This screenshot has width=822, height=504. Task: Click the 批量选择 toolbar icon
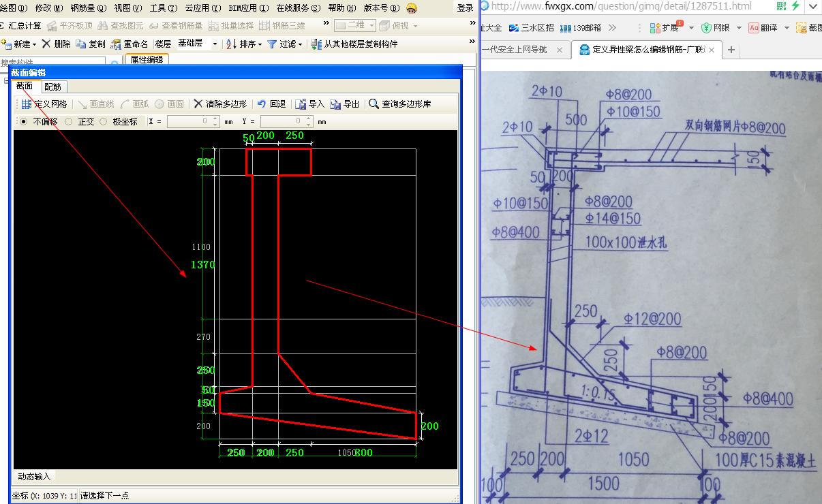click(x=214, y=26)
